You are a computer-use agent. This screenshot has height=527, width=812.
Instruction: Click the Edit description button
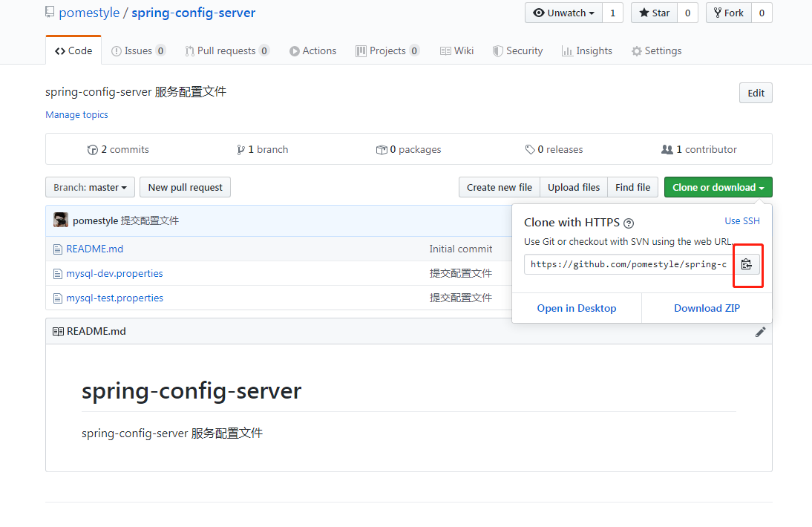point(756,94)
